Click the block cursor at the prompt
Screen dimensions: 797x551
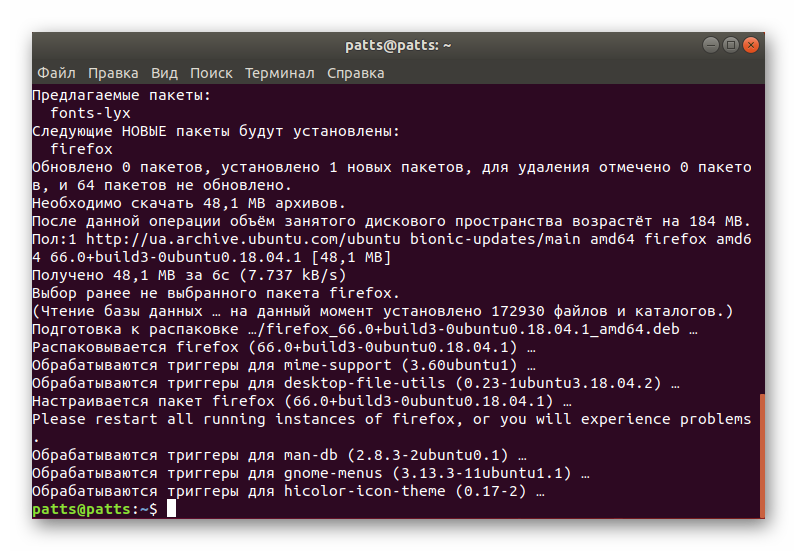pyautogui.click(x=171, y=509)
